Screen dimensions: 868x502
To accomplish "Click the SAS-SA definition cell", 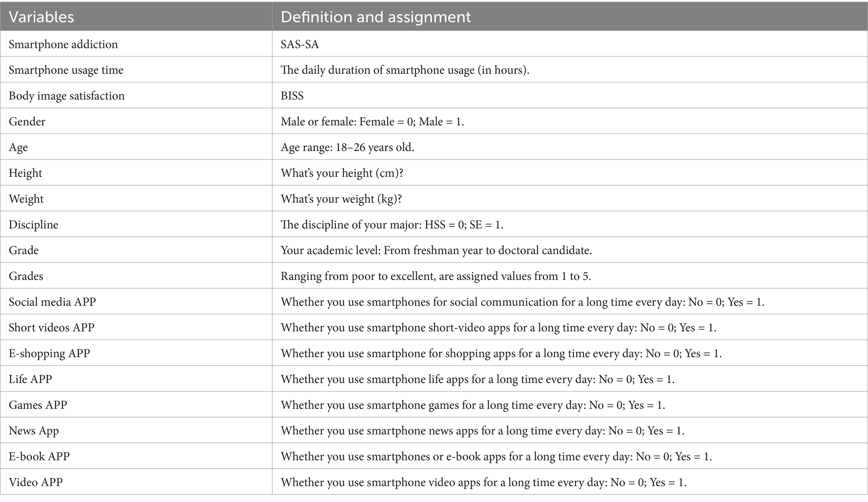I will (x=300, y=44).
